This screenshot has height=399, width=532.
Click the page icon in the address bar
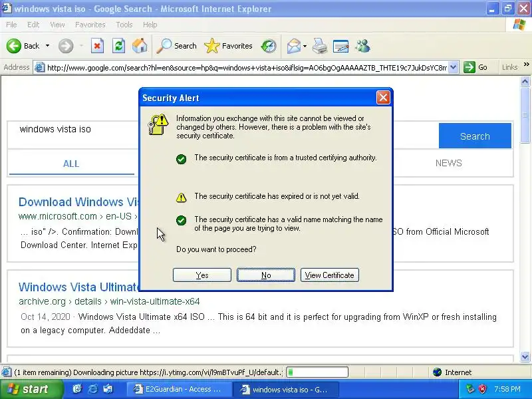coord(40,68)
